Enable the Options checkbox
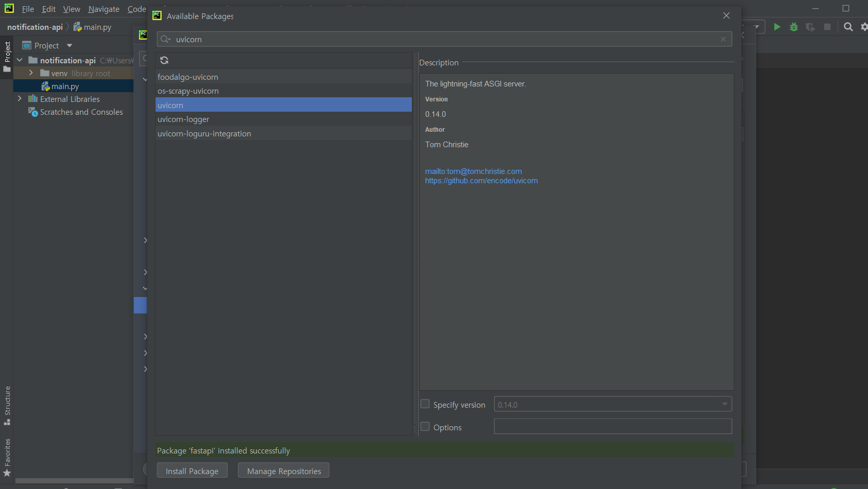 tap(425, 427)
